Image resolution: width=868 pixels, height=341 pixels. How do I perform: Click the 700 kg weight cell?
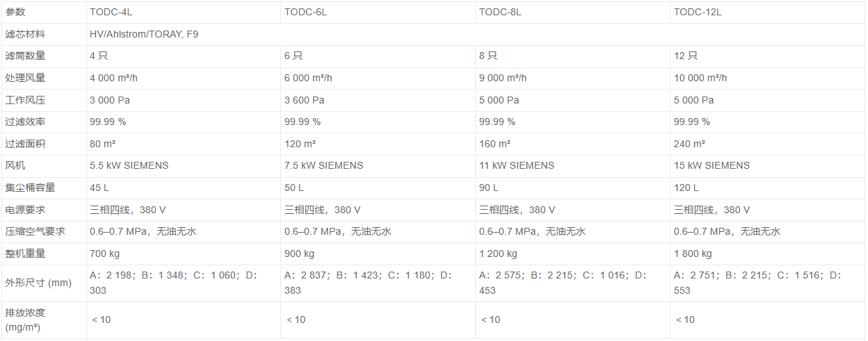(x=183, y=253)
